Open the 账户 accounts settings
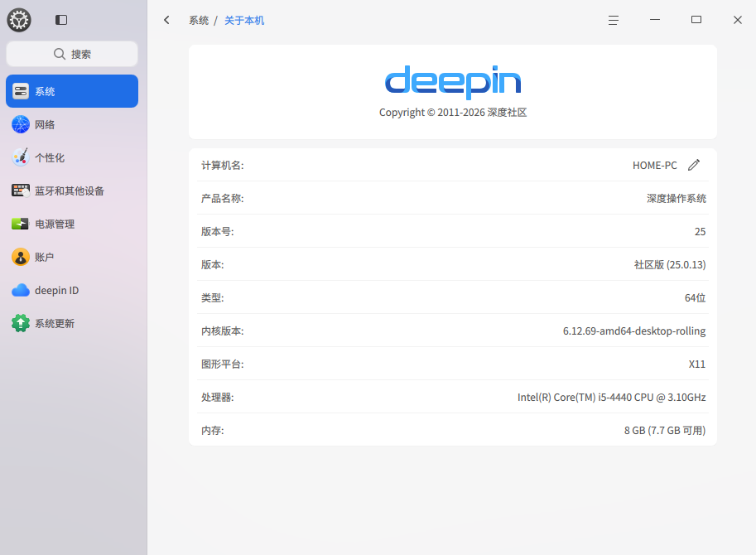 point(72,257)
